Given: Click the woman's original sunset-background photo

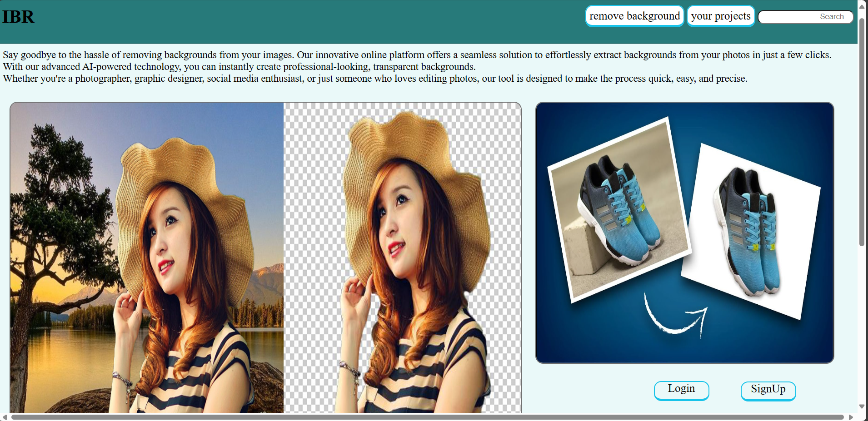Looking at the screenshot, I should (147, 257).
